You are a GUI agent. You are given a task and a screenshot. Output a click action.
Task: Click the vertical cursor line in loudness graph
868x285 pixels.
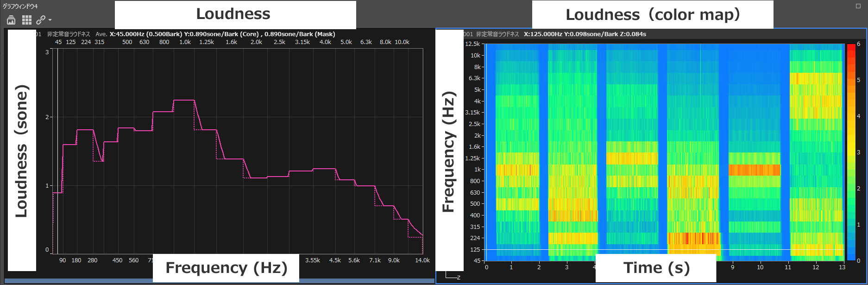pyautogui.click(x=57, y=151)
